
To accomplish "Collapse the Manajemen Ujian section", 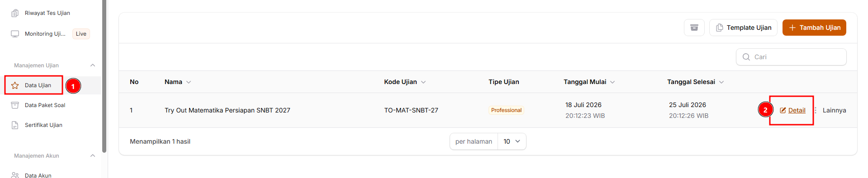I will [x=93, y=66].
